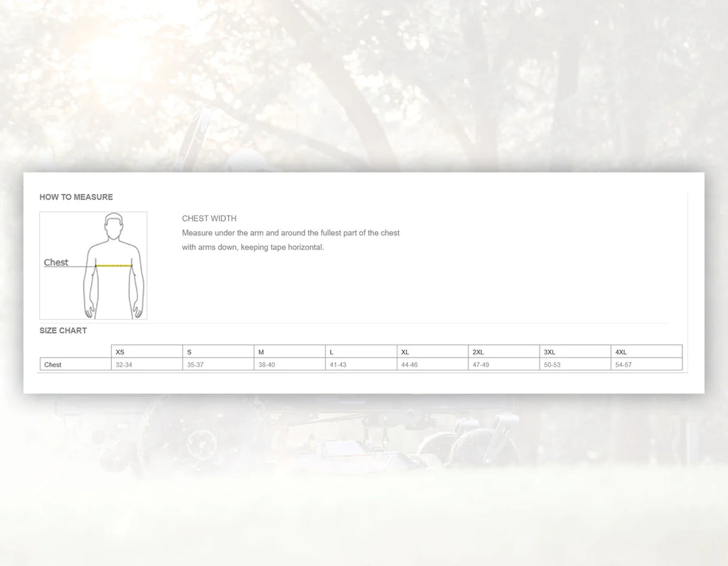Click the CHEST WIDTH title text
The image size is (728, 566).
[209, 218]
